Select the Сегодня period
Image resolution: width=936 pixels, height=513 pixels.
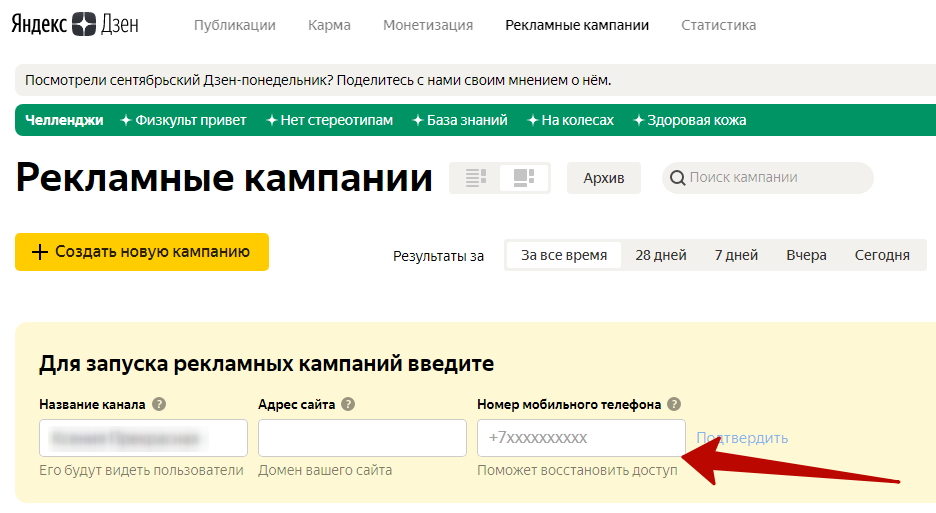click(x=882, y=255)
